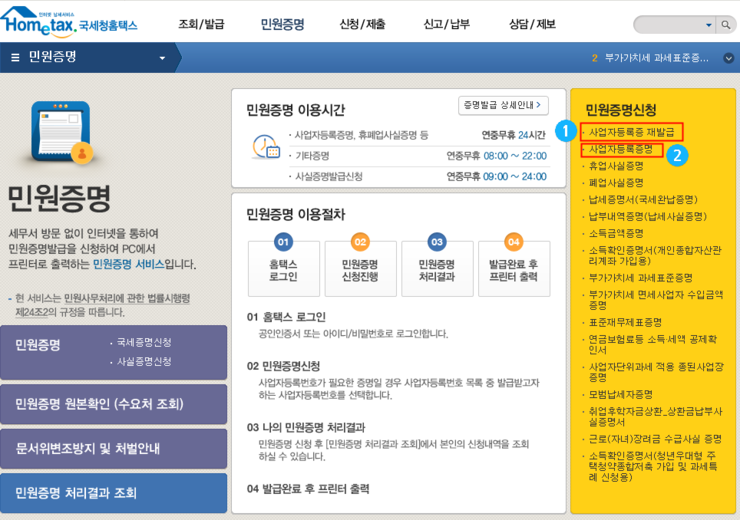The width and height of the screenshot is (740, 520).
Task: Open 사실증명신청 link
Action: click(144, 361)
